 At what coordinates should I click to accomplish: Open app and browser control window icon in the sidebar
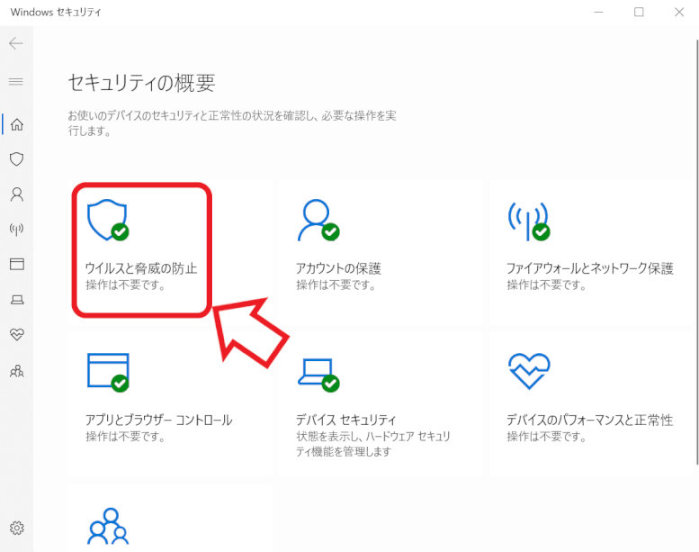pyautogui.click(x=17, y=264)
